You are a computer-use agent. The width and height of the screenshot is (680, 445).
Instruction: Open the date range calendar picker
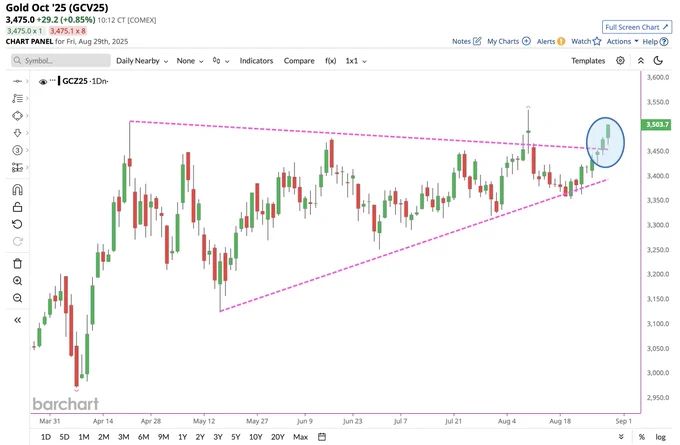pos(322,437)
